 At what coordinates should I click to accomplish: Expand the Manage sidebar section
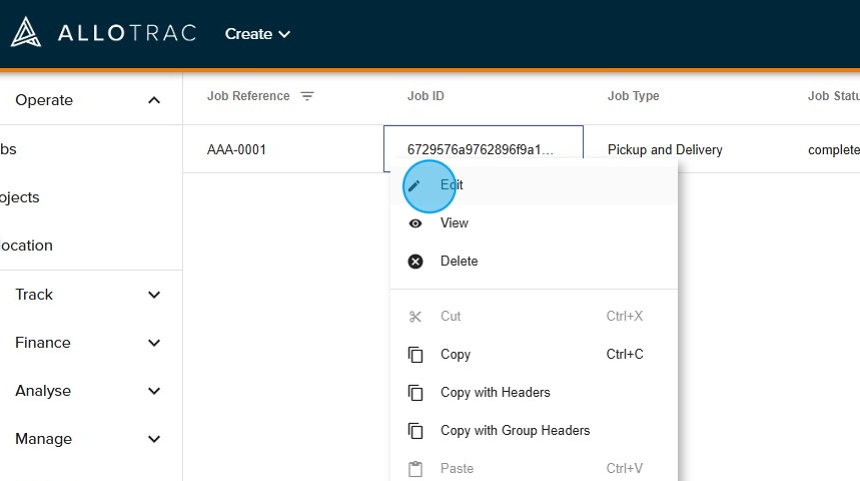point(154,439)
